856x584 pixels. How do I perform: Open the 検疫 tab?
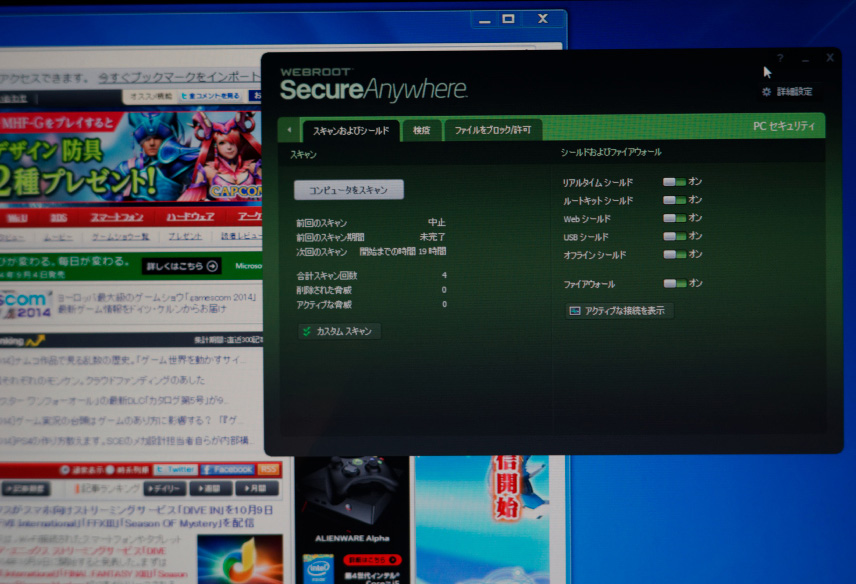click(x=421, y=130)
